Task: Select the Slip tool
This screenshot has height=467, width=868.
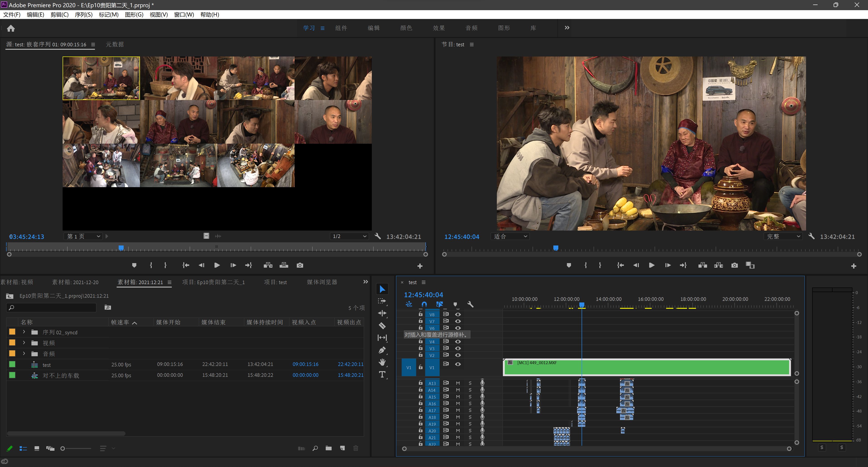Action: point(382,338)
